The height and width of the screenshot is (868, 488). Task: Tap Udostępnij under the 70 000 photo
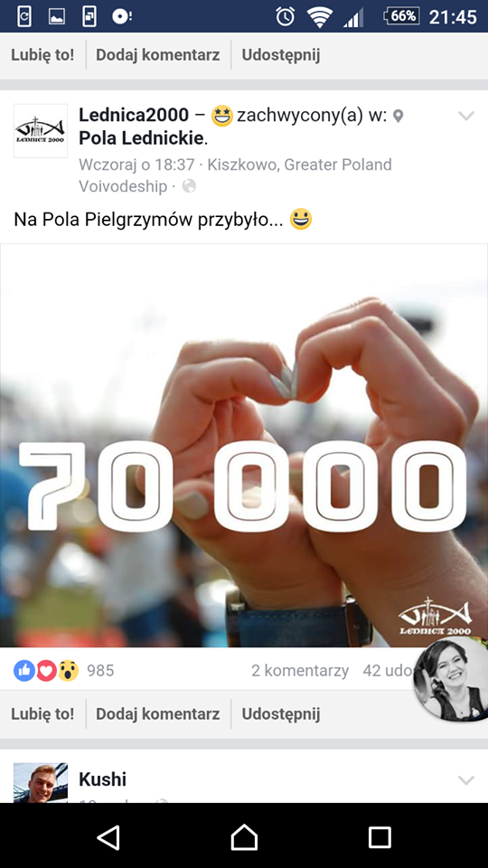click(x=281, y=714)
